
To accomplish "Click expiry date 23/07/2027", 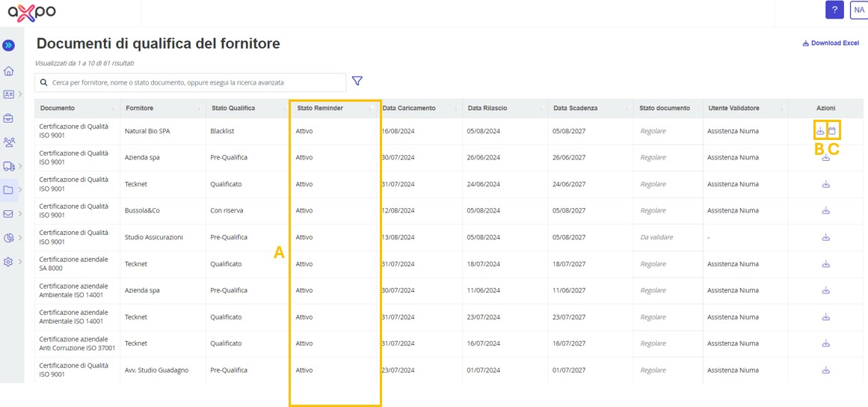I will pyautogui.click(x=569, y=317).
